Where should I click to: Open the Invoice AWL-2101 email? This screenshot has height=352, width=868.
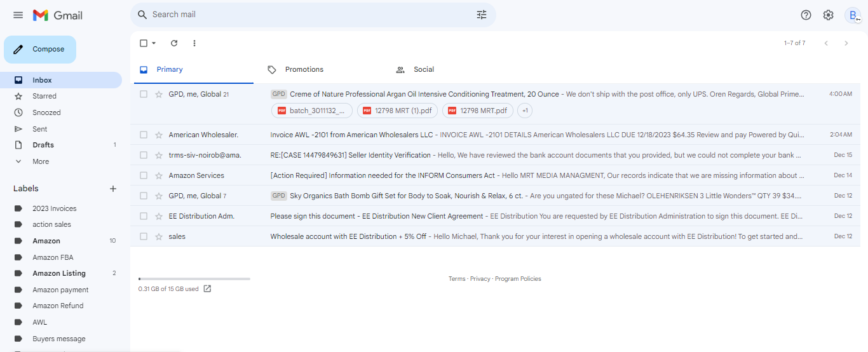pos(499,135)
